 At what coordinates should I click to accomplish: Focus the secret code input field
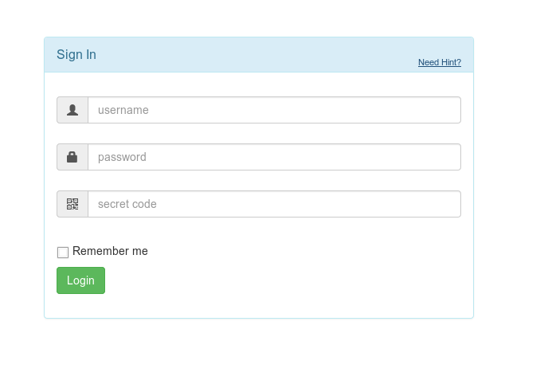coord(274,204)
